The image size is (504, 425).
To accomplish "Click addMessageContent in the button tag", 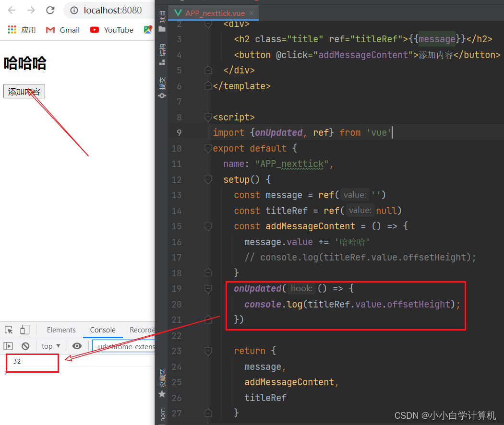I will [x=363, y=55].
